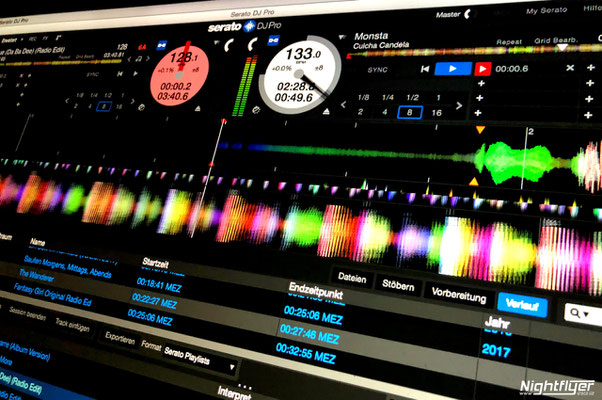The width and height of the screenshot is (602, 400).
Task: Play the left deck track
Action: tap(135, 74)
